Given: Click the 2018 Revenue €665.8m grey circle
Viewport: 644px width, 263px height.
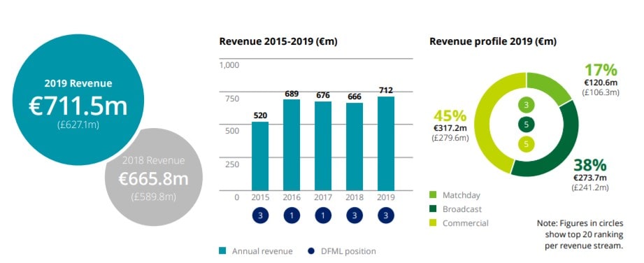Looking at the screenshot, I should click(154, 178).
